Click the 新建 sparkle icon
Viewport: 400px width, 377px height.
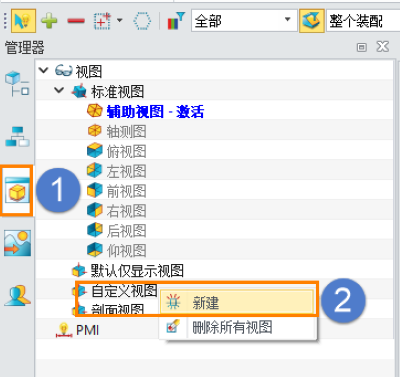click(173, 303)
